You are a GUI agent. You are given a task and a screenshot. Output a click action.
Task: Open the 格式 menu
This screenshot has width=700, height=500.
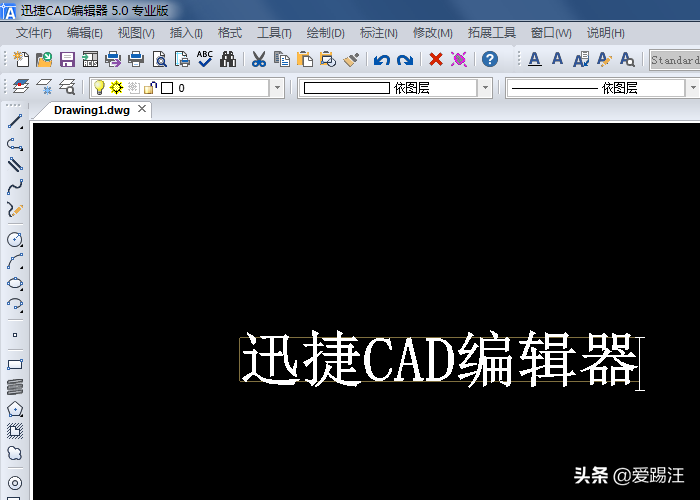tap(230, 33)
